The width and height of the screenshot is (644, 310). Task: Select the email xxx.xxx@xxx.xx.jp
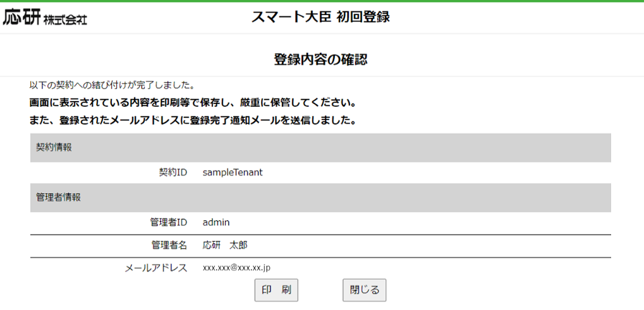(236, 268)
